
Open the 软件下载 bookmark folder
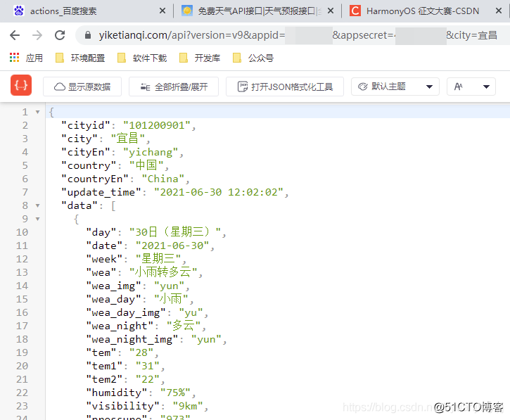click(x=142, y=58)
